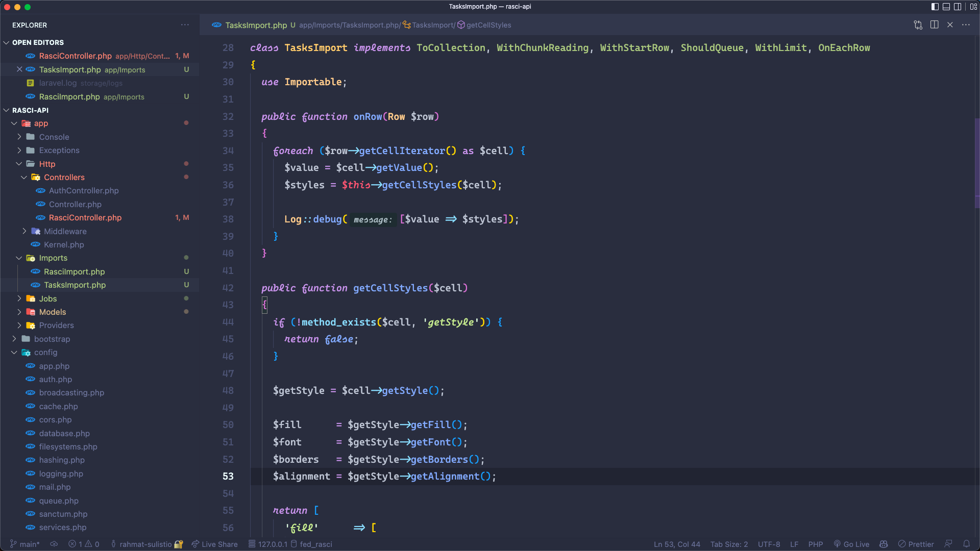This screenshot has height=551, width=980.
Task: Open more actions menu in editor title
Action: click(966, 25)
